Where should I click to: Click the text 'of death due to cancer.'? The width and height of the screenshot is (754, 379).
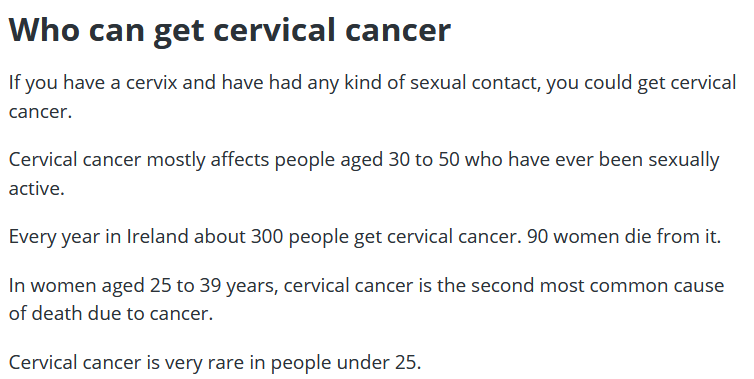tap(111, 314)
